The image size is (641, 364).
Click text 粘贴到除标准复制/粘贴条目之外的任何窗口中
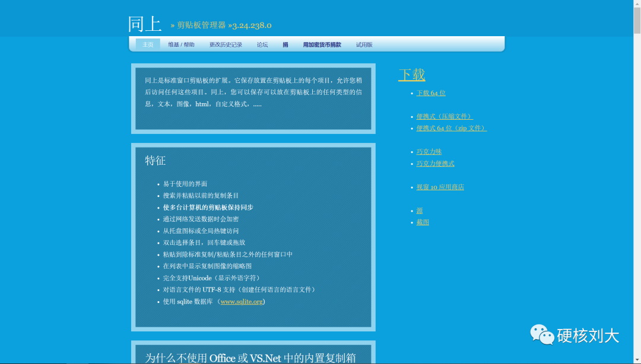click(228, 254)
